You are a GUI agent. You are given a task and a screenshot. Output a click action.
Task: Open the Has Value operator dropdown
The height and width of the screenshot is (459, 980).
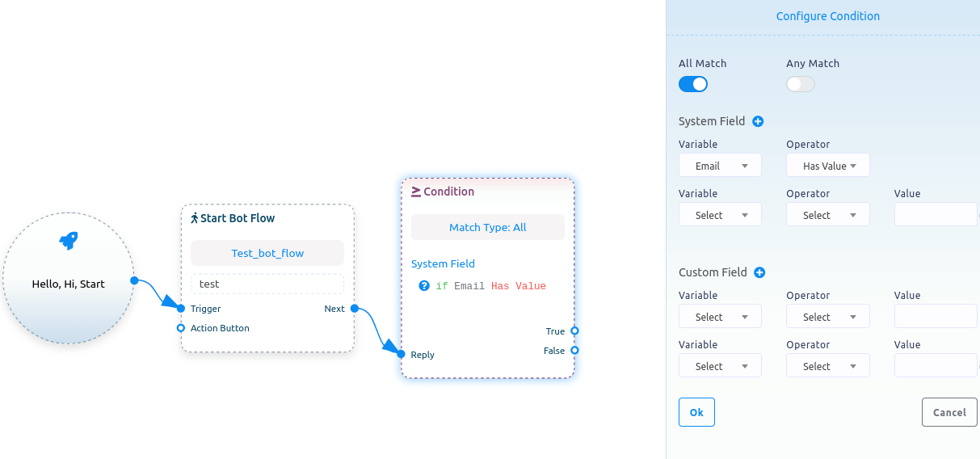point(828,166)
